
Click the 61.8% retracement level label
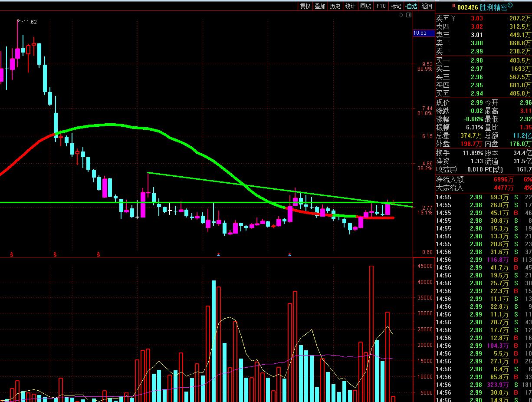click(425, 113)
